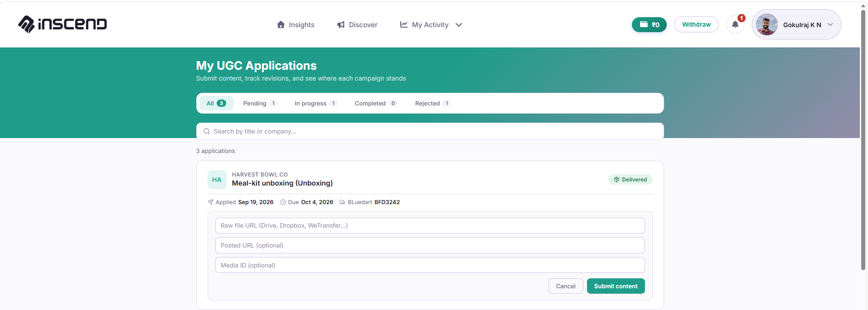868x310 pixels.
Task: Open the Insights page
Action: (296, 24)
